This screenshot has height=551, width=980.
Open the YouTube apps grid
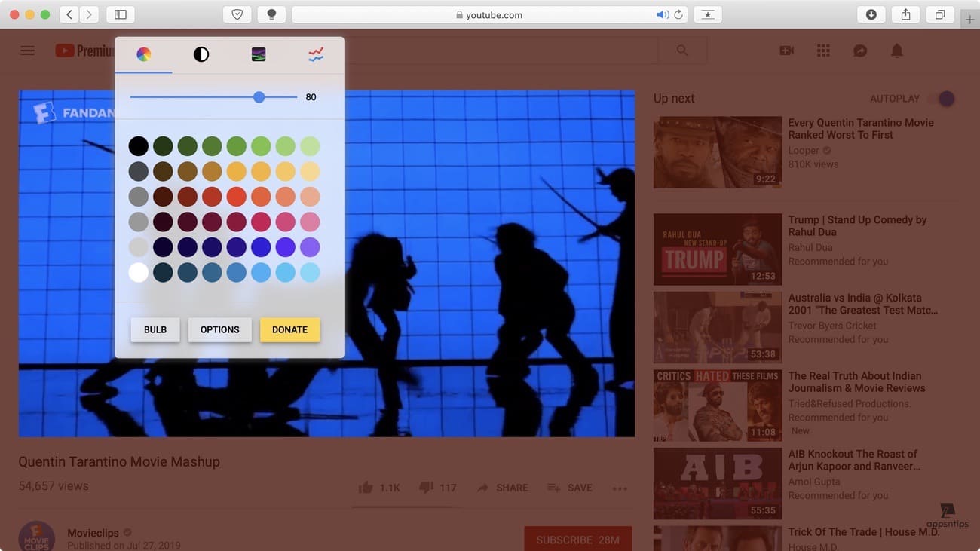pos(823,51)
